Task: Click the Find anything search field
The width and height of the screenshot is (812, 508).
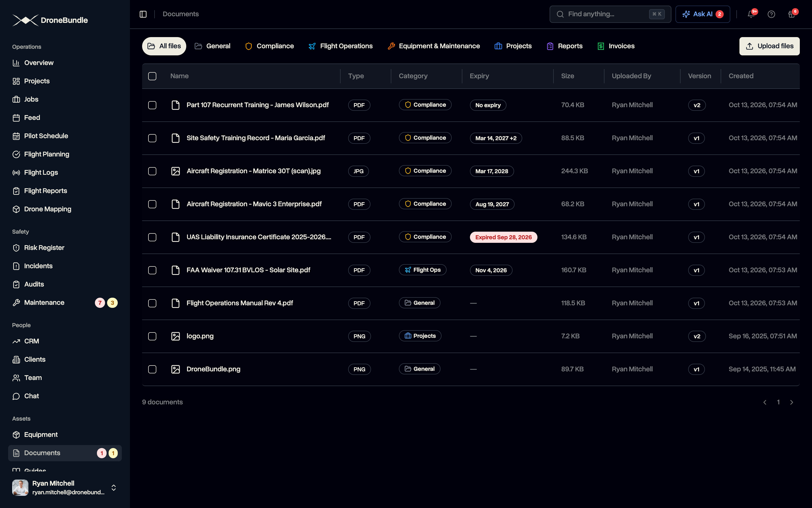Action: point(610,14)
